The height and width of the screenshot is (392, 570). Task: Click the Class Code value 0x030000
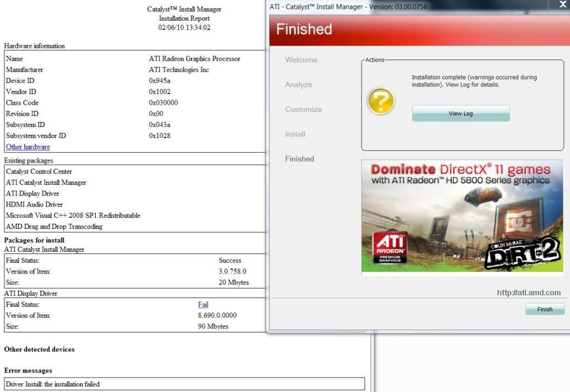[163, 102]
